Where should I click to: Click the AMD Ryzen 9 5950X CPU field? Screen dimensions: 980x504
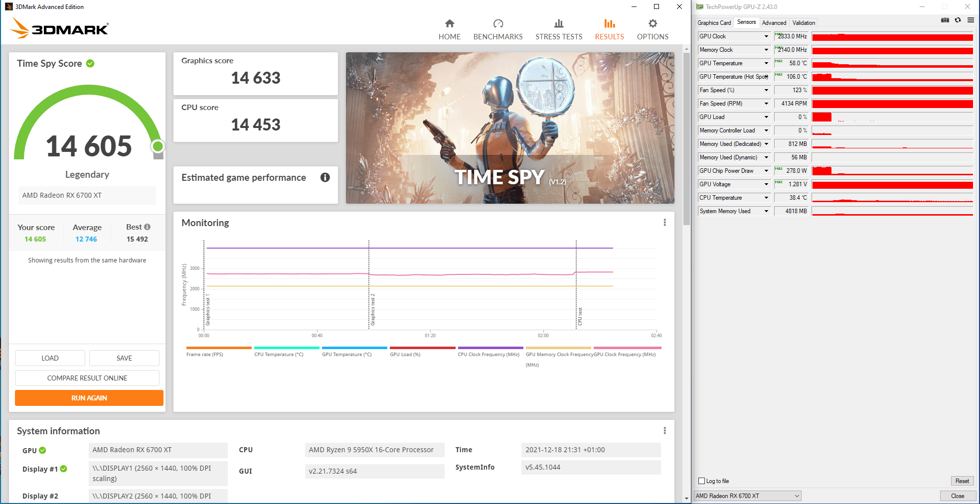click(374, 450)
